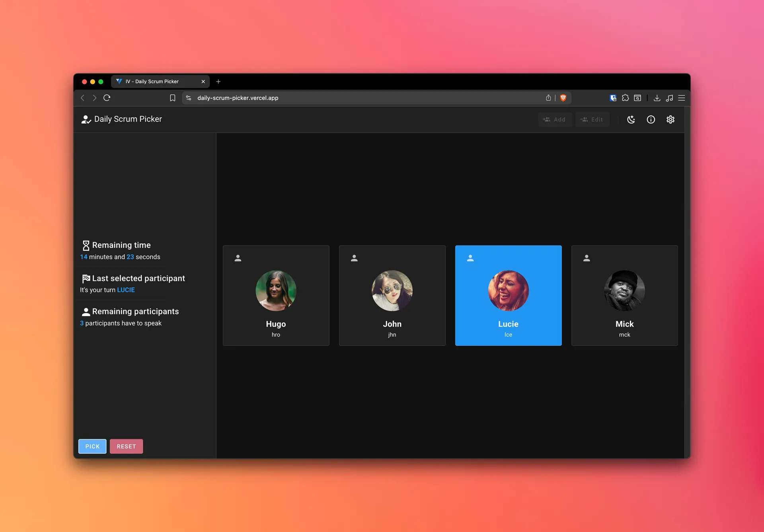
Task: Click the name Mick on his card
Action: [624, 324]
